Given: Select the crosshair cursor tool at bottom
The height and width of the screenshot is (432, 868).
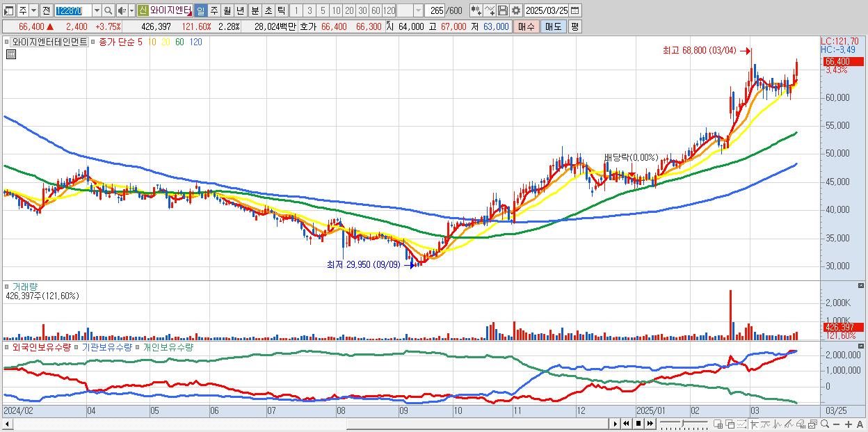Looking at the screenshot, I should coord(754,424).
